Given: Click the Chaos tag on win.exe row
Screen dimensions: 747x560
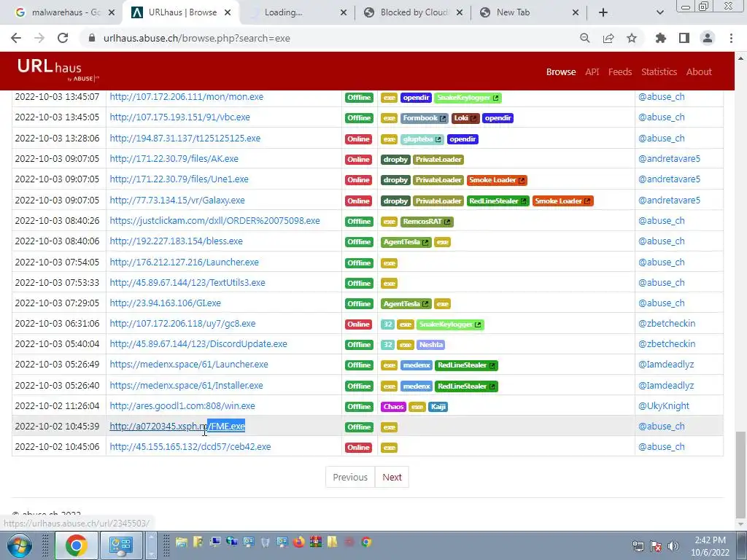Looking at the screenshot, I should tap(393, 407).
